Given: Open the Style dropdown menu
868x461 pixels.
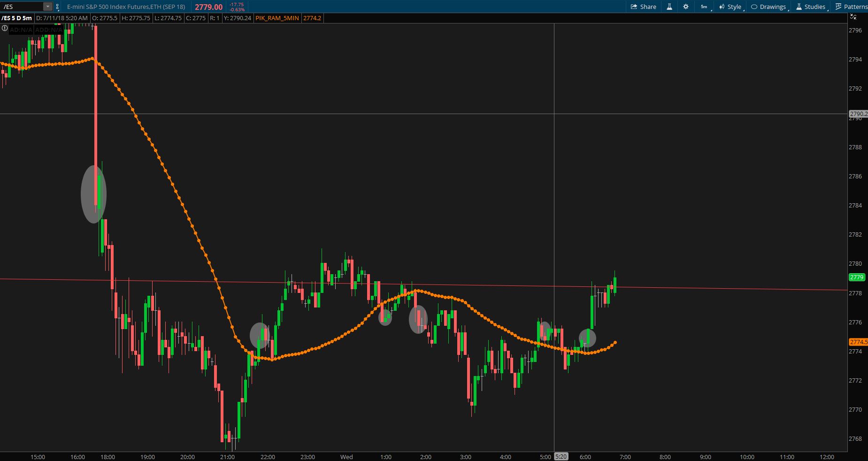Looking at the screenshot, I should coord(731,7).
